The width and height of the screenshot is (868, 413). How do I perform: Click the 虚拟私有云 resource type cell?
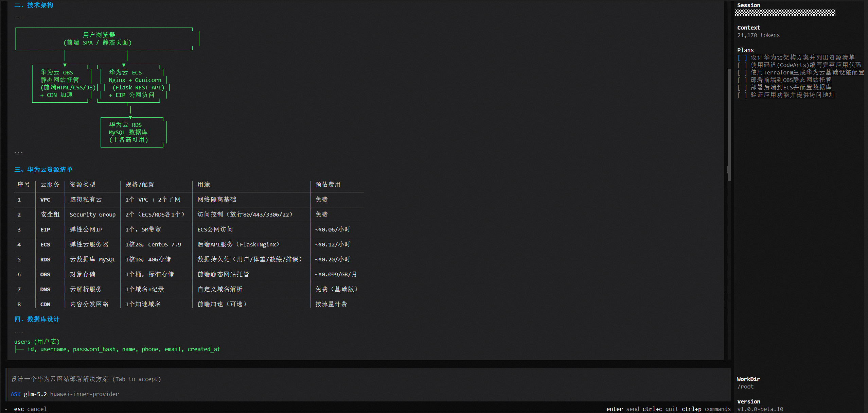click(86, 200)
